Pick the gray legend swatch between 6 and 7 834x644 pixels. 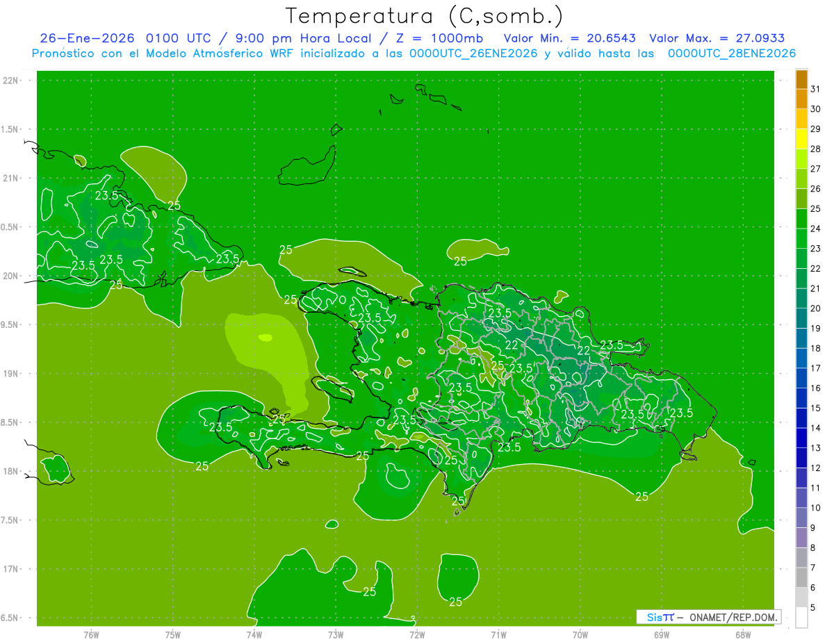801,577
